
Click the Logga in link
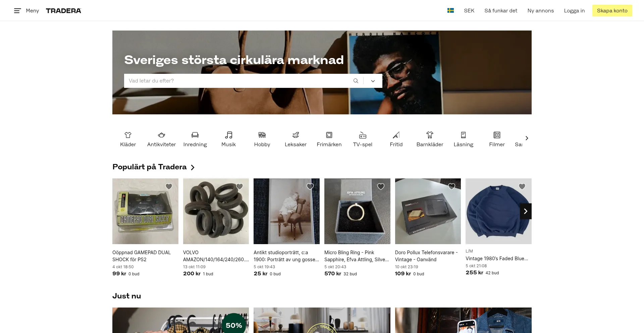point(574,11)
